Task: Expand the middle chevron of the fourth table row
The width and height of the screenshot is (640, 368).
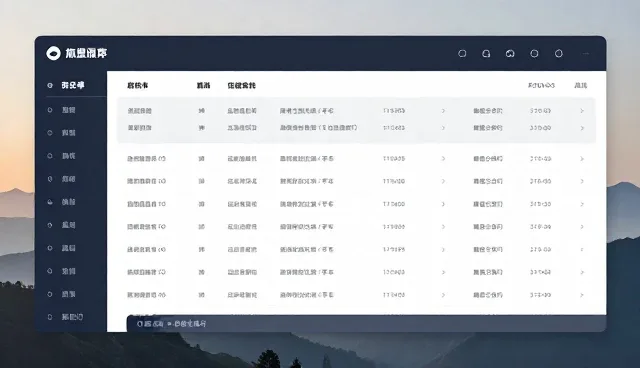Action: tap(443, 181)
